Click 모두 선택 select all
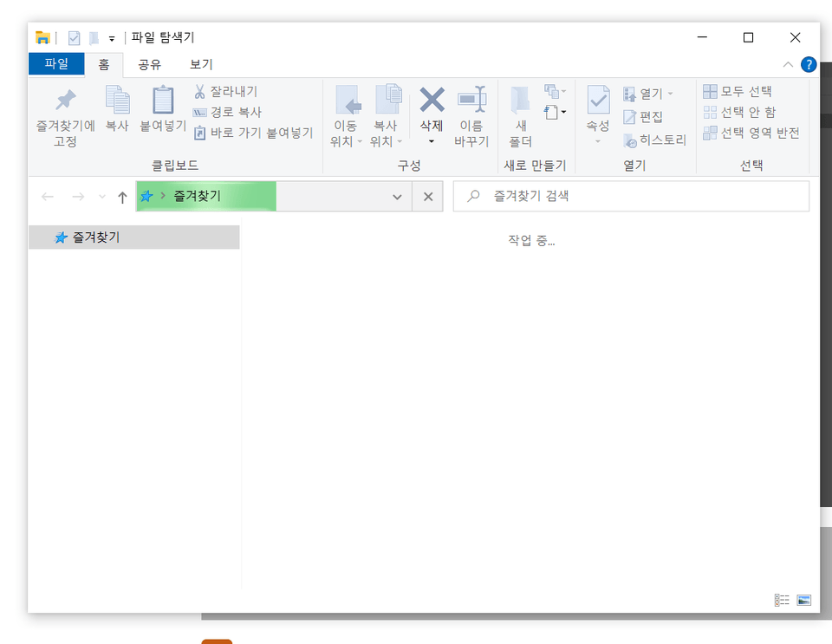 point(738,91)
